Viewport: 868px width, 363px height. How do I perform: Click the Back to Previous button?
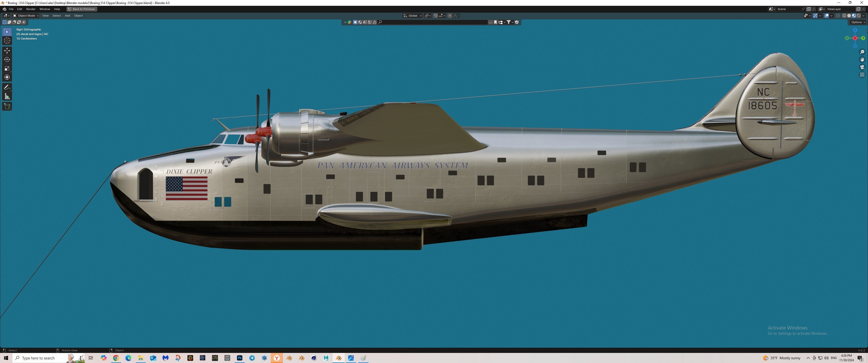pyautogui.click(x=82, y=9)
